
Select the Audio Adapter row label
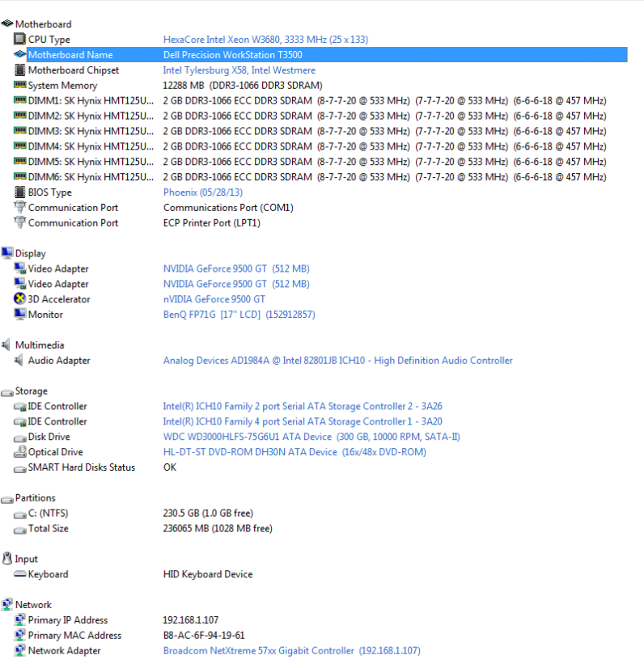pyautogui.click(x=59, y=361)
